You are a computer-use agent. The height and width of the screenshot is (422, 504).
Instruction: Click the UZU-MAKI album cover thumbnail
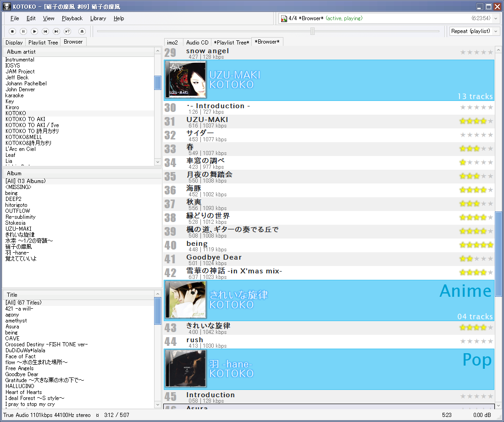pyautogui.click(x=186, y=80)
